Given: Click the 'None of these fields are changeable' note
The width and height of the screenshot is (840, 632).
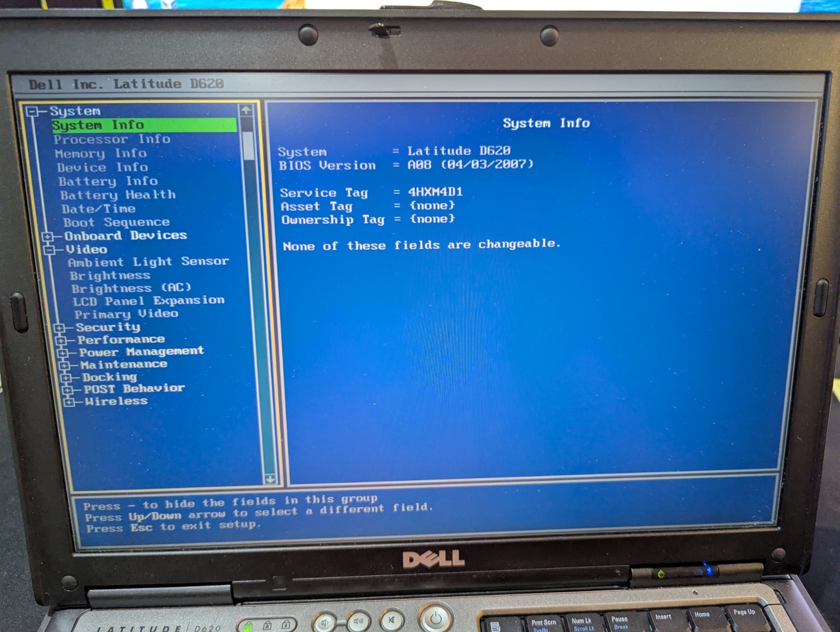Looking at the screenshot, I should pos(422,245).
